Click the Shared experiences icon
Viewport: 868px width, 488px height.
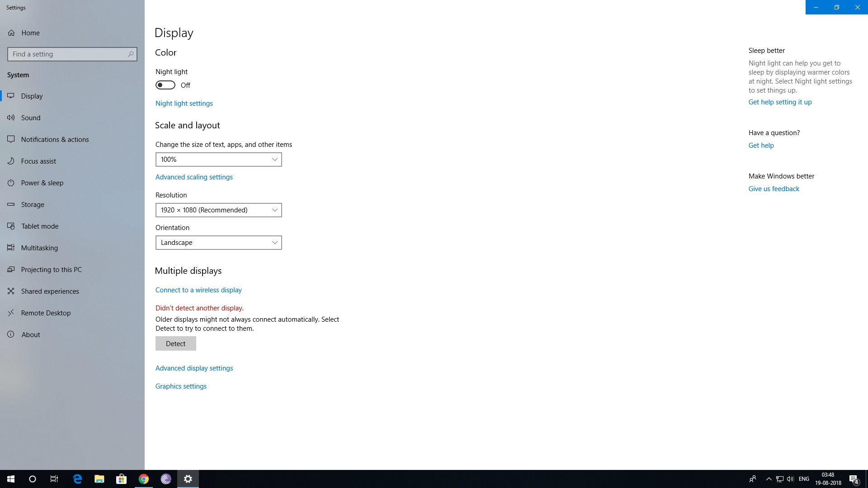click(11, 291)
